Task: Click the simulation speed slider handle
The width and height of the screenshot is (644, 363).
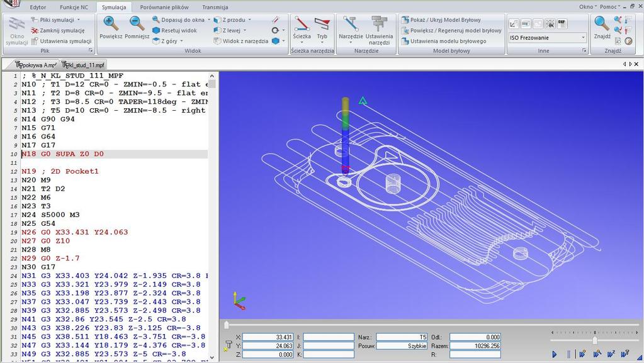Action: [x=595, y=340]
